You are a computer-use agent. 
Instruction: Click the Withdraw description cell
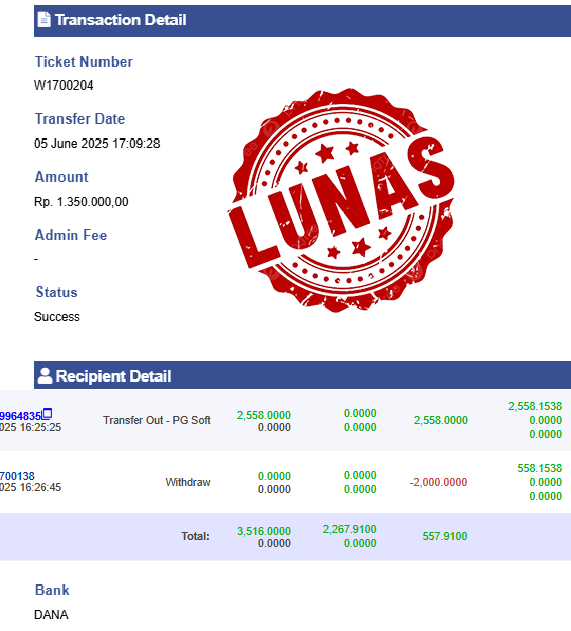(188, 482)
